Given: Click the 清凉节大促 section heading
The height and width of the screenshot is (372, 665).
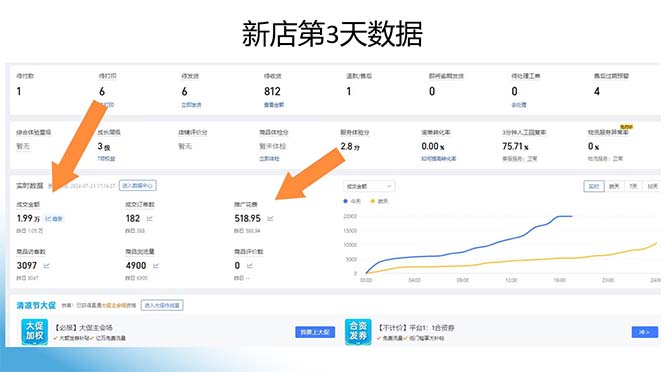Looking at the screenshot, I should click(x=36, y=305).
